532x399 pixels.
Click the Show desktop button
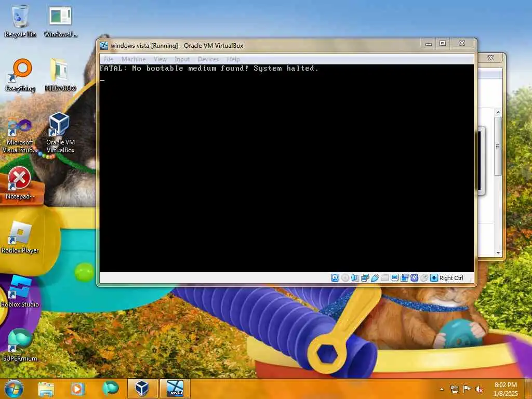click(x=528, y=389)
